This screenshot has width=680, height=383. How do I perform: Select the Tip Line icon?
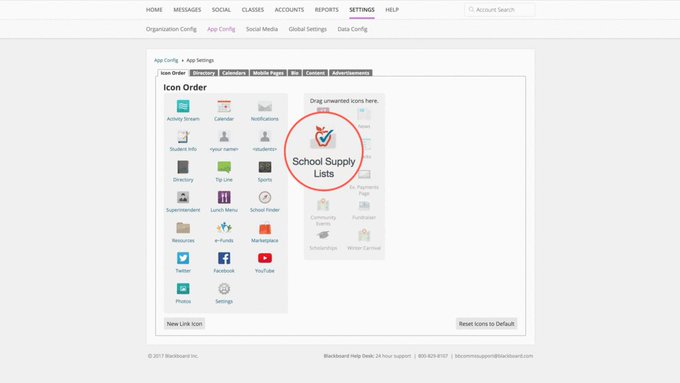point(224,167)
